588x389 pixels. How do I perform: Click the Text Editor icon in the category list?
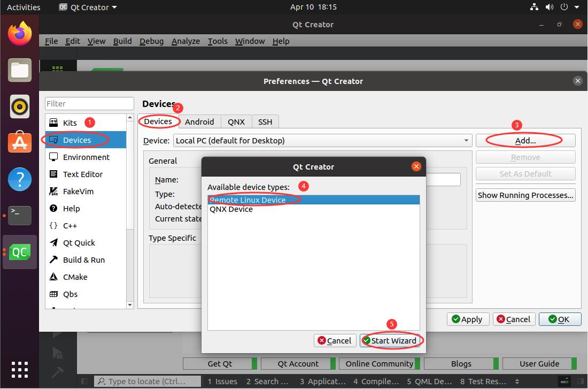[x=53, y=174]
